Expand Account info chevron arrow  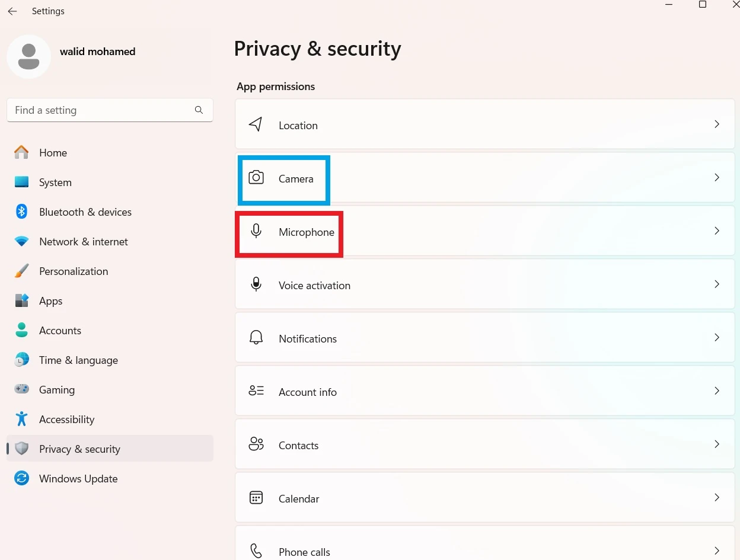click(716, 391)
